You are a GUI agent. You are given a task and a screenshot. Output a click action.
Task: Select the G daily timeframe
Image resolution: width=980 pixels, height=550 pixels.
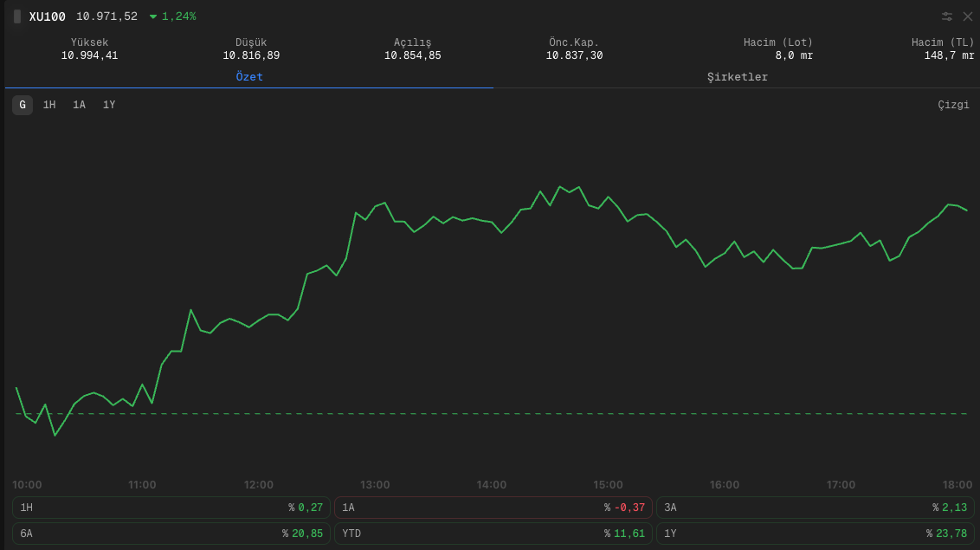tap(22, 104)
